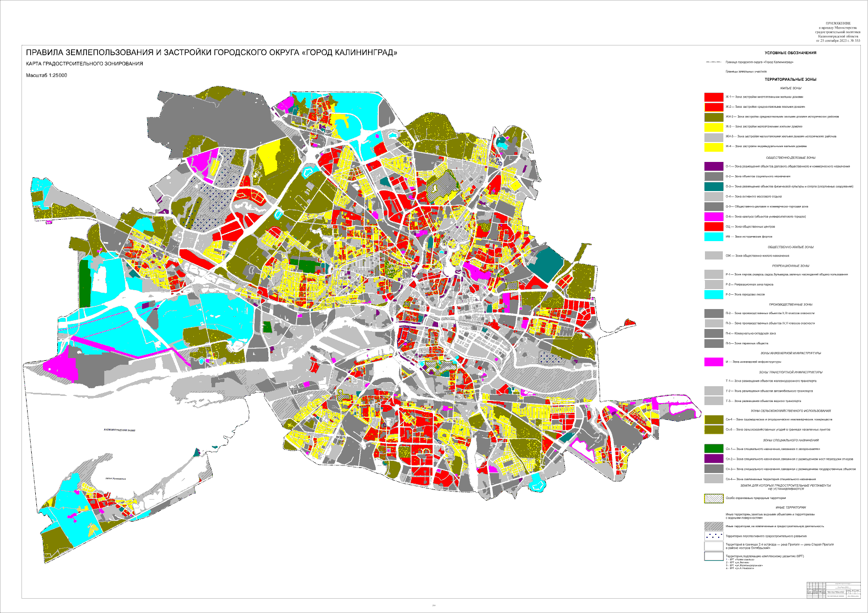Select the olive ЖИ-2 legend swatch
Viewport: 868px width, 613px height.
(x=714, y=117)
